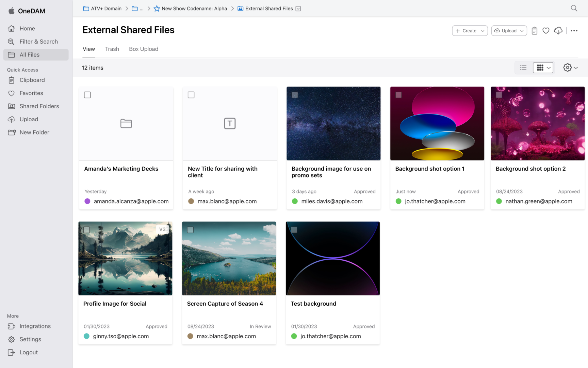The width and height of the screenshot is (588, 368).
Task: Switch to list view layout
Action: (x=523, y=68)
